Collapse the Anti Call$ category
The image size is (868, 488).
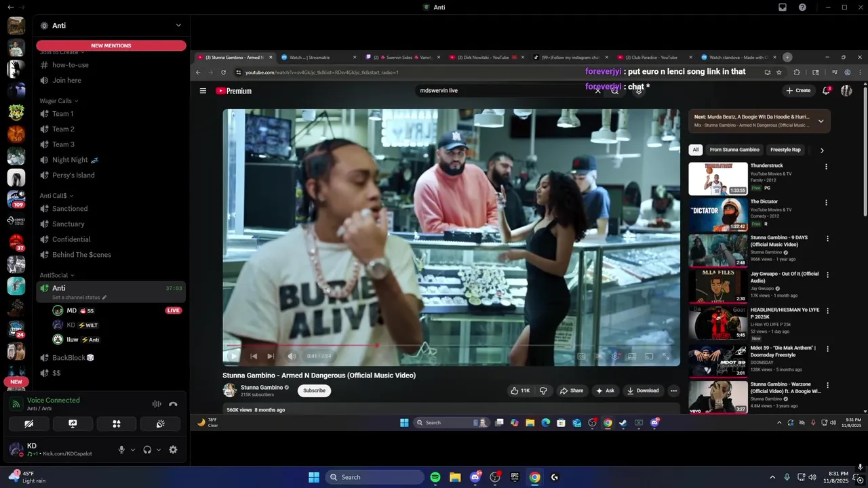tap(56, 196)
